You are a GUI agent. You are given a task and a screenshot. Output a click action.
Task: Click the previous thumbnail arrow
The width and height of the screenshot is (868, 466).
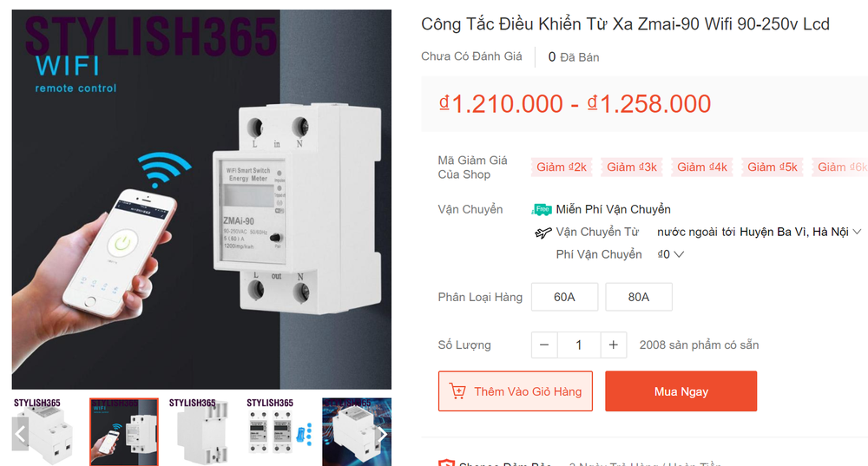(21, 434)
